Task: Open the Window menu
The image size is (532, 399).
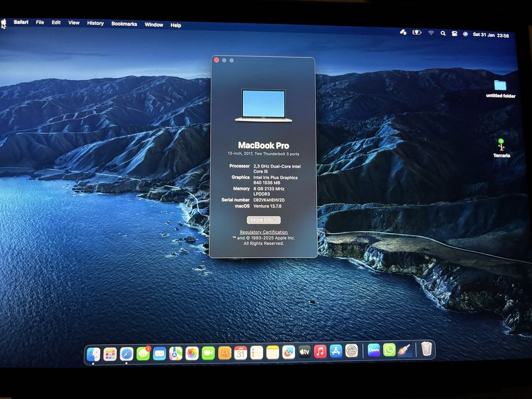Action: click(154, 25)
